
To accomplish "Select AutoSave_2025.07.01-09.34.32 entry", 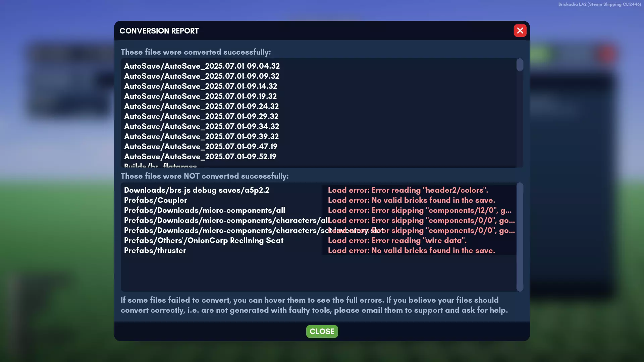I will pos(201,126).
